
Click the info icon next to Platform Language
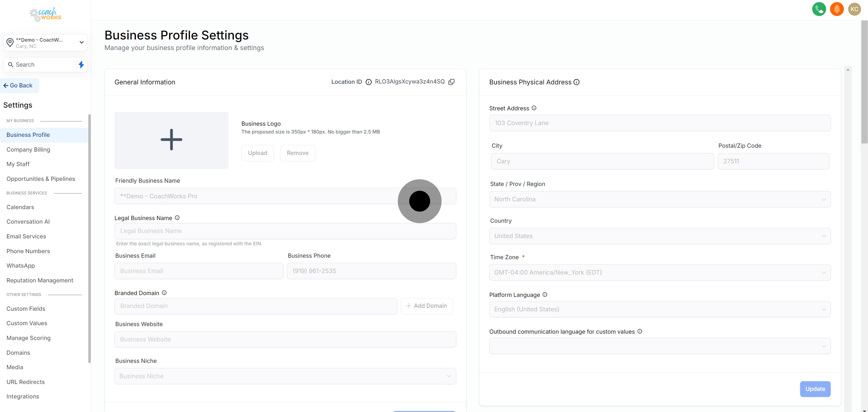(545, 294)
